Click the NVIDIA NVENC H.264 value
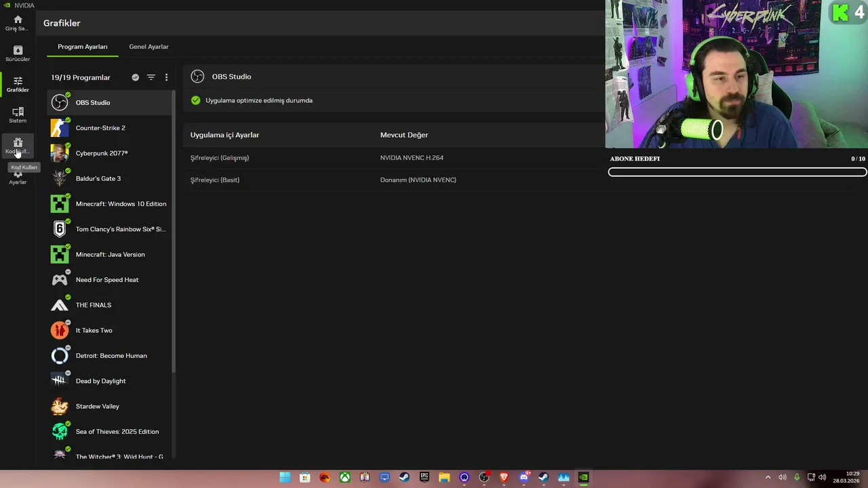Image resolution: width=868 pixels, height=488 pixels. [412, 158]
